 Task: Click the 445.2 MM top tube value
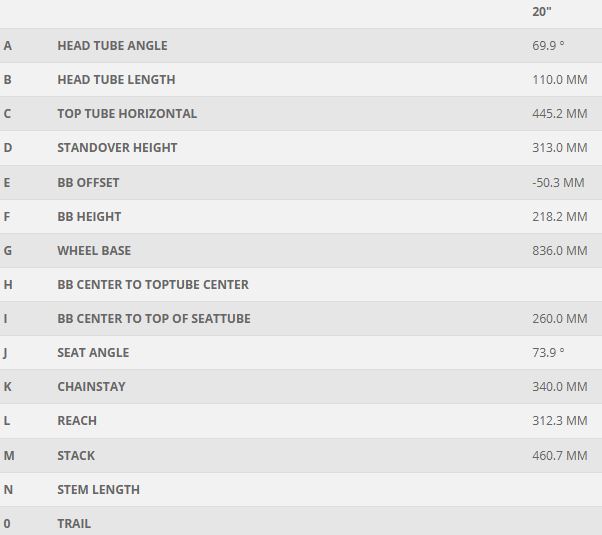coord(559,114)
